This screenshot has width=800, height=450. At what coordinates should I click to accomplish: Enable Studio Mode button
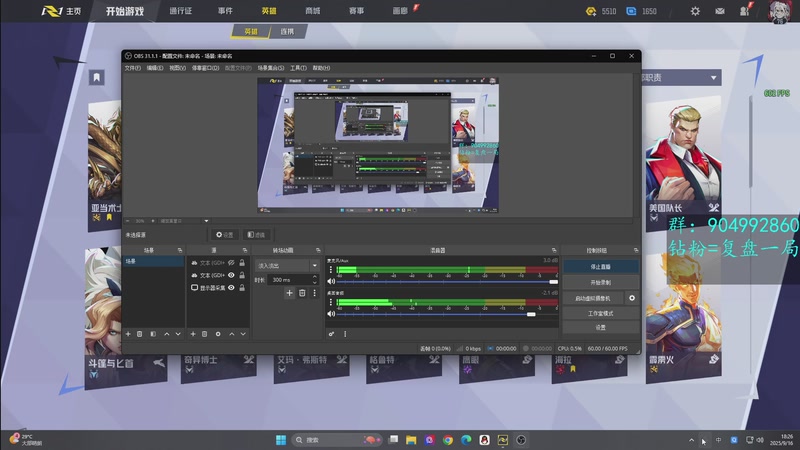tap(601, 313)
